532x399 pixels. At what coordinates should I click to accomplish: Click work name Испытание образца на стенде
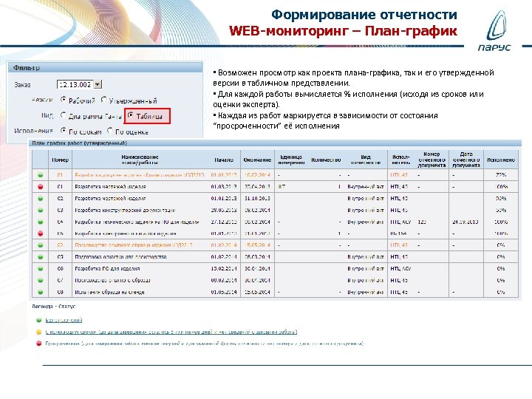pyautogui.click(x=109, y=292)
